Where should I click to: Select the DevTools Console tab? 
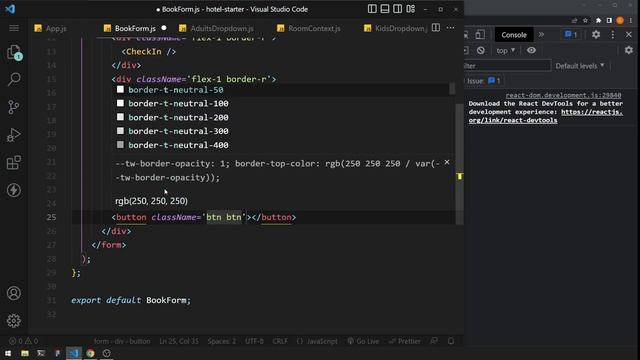[x=514, y=35]
